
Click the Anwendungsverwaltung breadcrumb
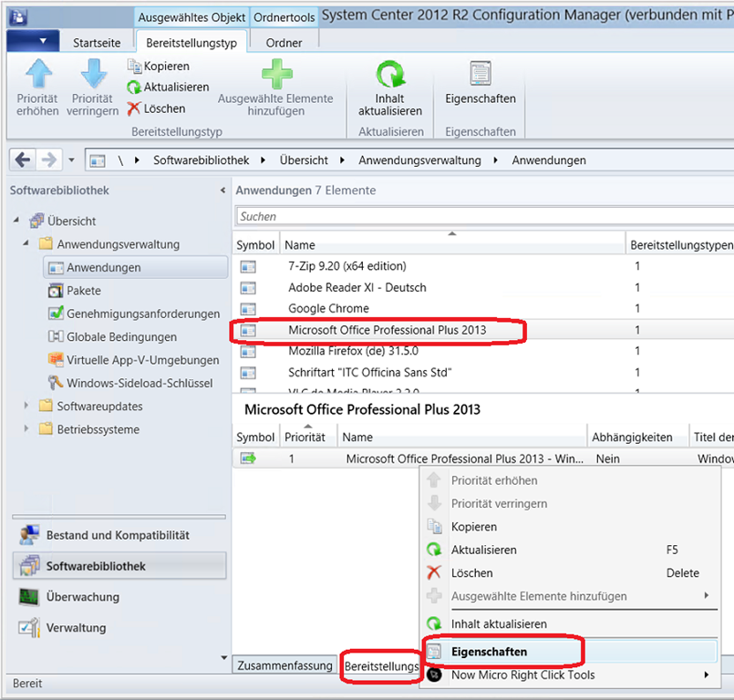[420, 160]
